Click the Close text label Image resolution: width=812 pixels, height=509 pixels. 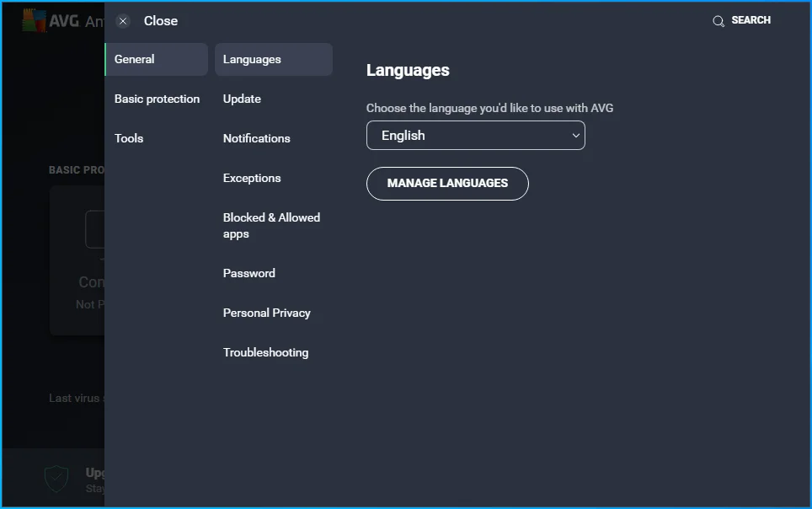point(161,21)
